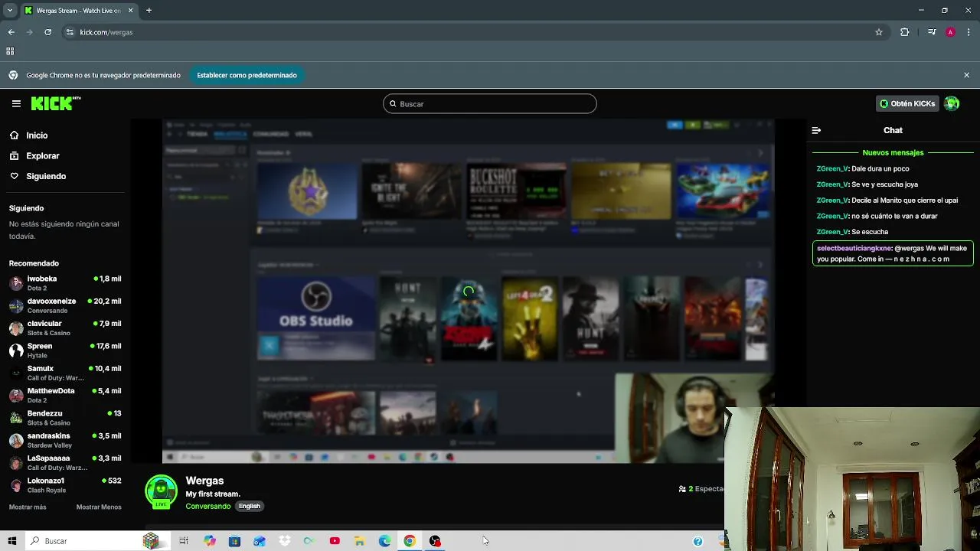Dismiss the Chrome default browser notice
This screenshot has height=551, width=980.
tap(966, 75)
